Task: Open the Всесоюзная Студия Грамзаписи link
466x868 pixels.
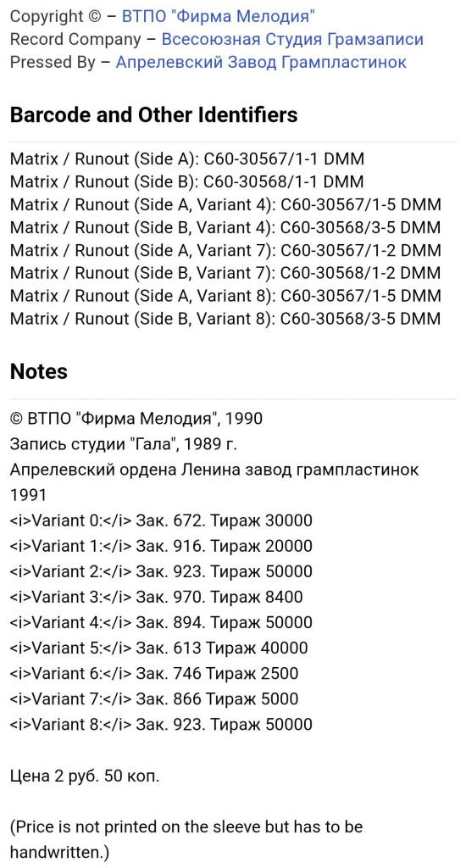Action: point(292,39)
